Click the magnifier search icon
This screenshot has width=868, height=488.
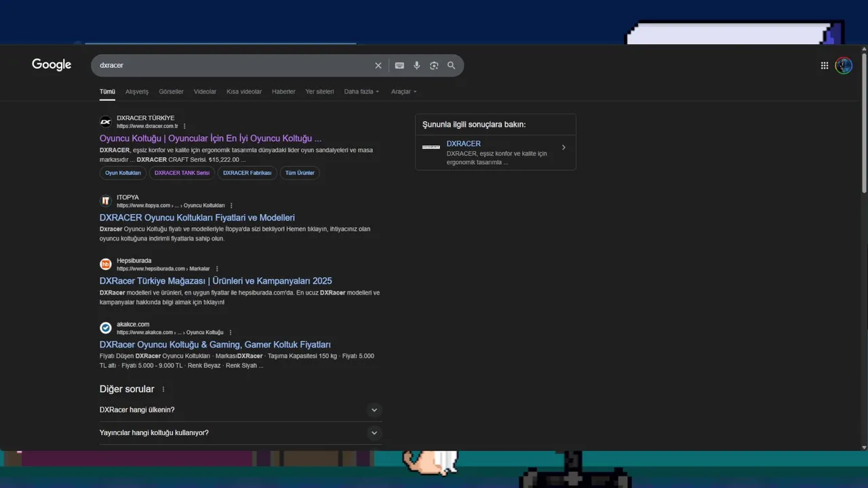(452, 66)
